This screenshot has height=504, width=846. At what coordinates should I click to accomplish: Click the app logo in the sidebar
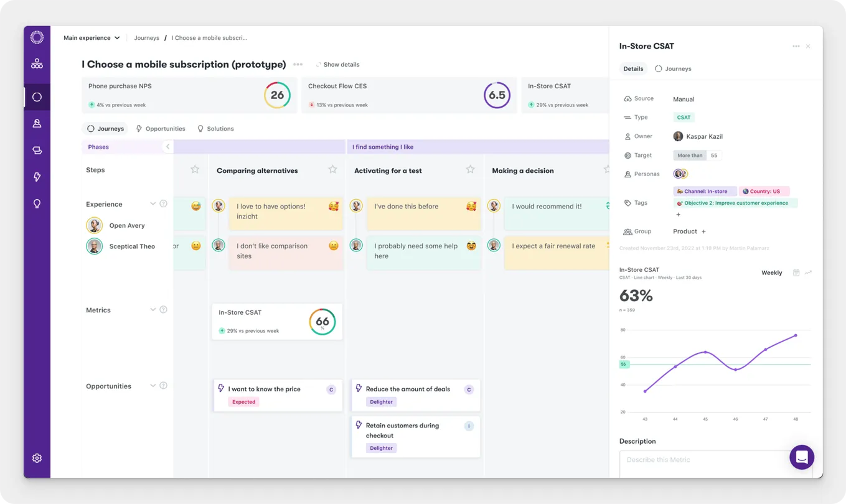tap(37, 37)
